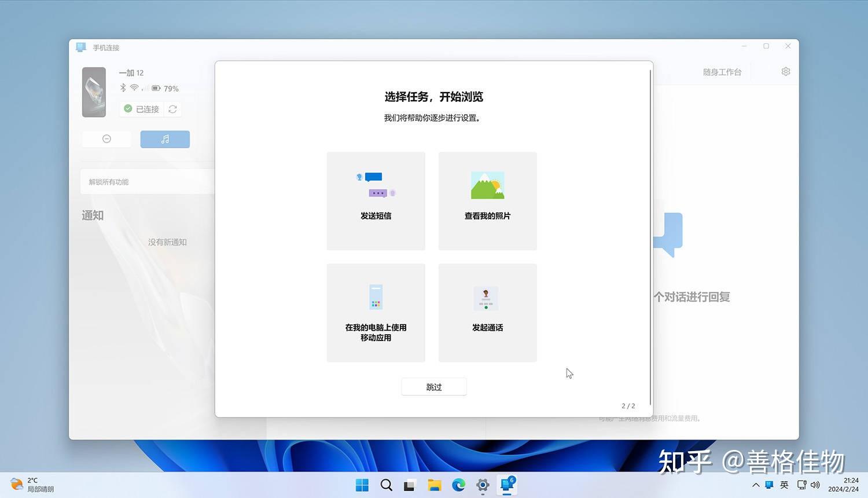
Task: Click the 一加 12 device name
Action: [131, 73]
